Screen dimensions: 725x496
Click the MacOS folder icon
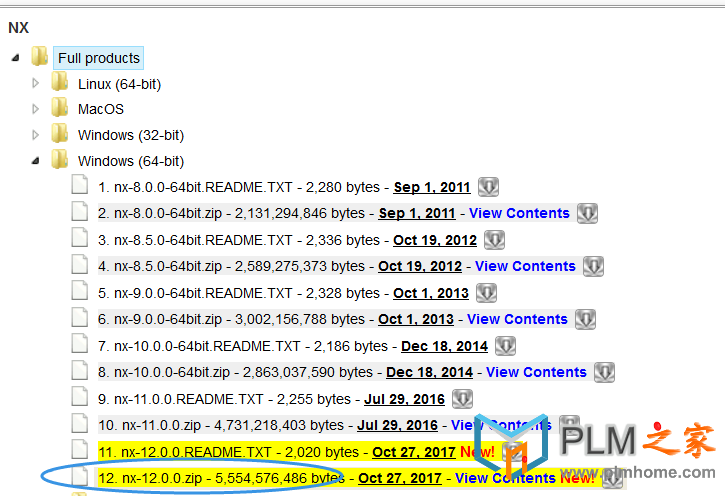(x=60, y=108)
